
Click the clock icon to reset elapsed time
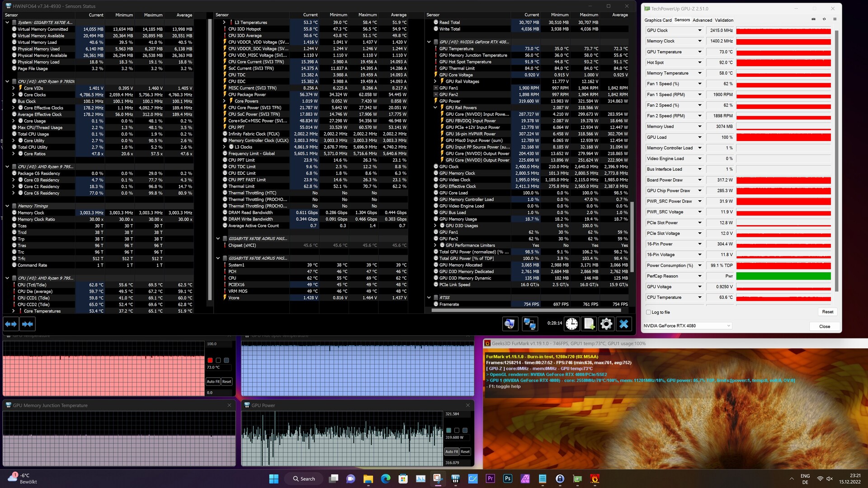[572, 324]
